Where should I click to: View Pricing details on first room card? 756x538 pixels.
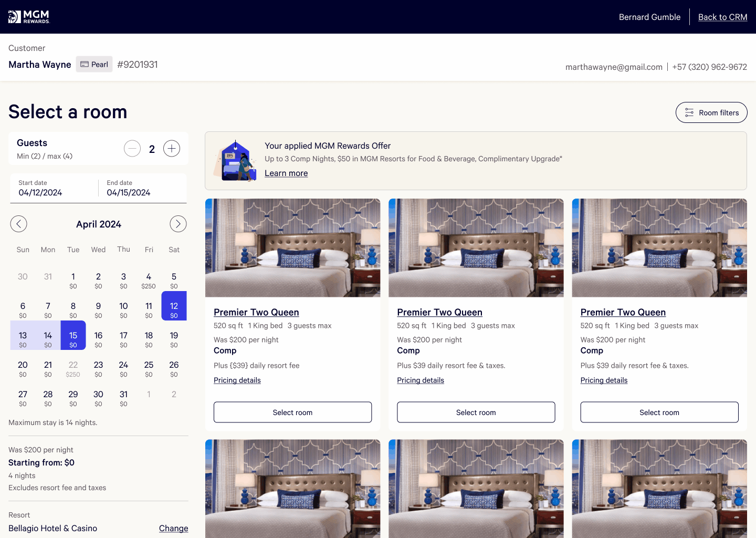237,380
